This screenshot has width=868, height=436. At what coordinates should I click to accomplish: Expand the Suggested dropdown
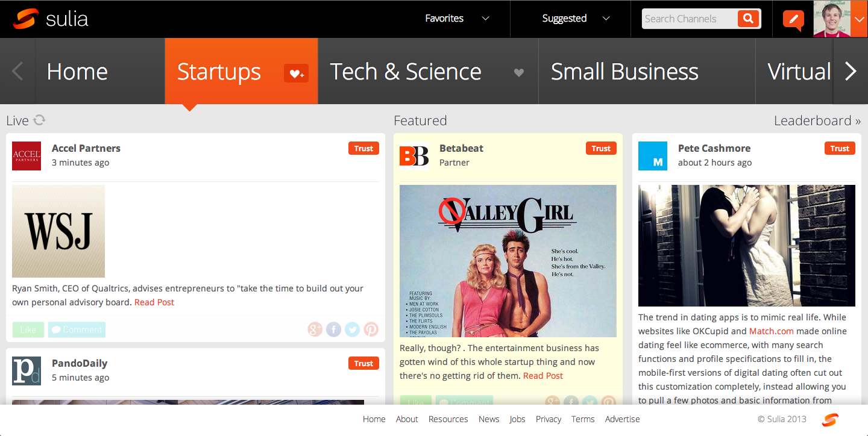click(576, 19)
